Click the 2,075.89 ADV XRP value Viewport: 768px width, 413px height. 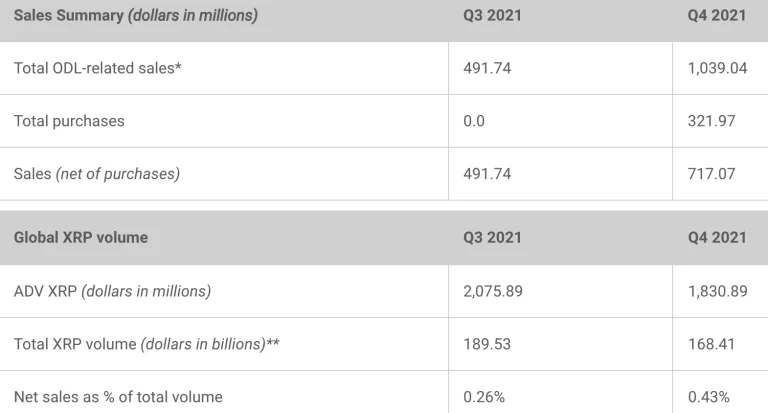493,291
